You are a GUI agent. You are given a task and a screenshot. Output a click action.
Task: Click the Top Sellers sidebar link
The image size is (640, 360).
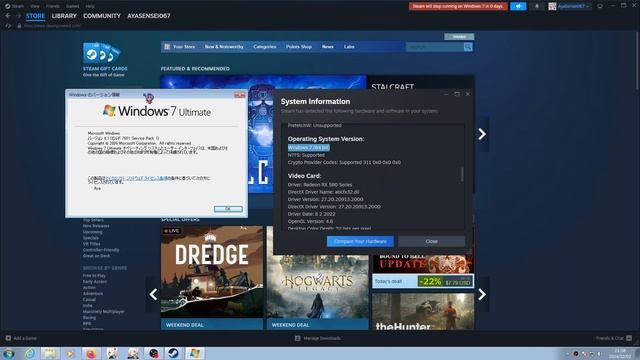[x=93, y=220]
